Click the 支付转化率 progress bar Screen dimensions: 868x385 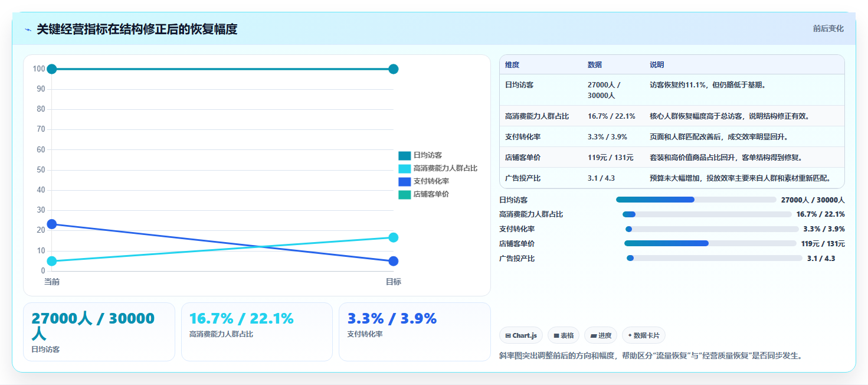coord(712,229)
